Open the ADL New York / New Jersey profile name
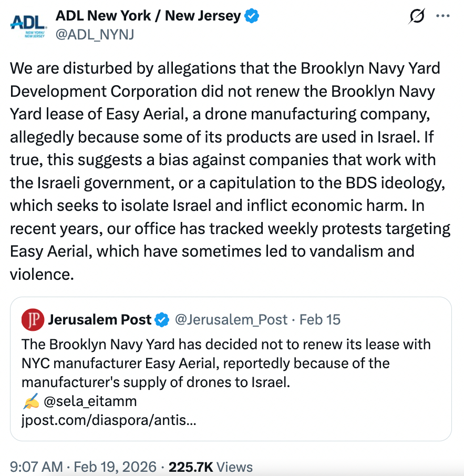464x476 pixels. coord(148,16)
